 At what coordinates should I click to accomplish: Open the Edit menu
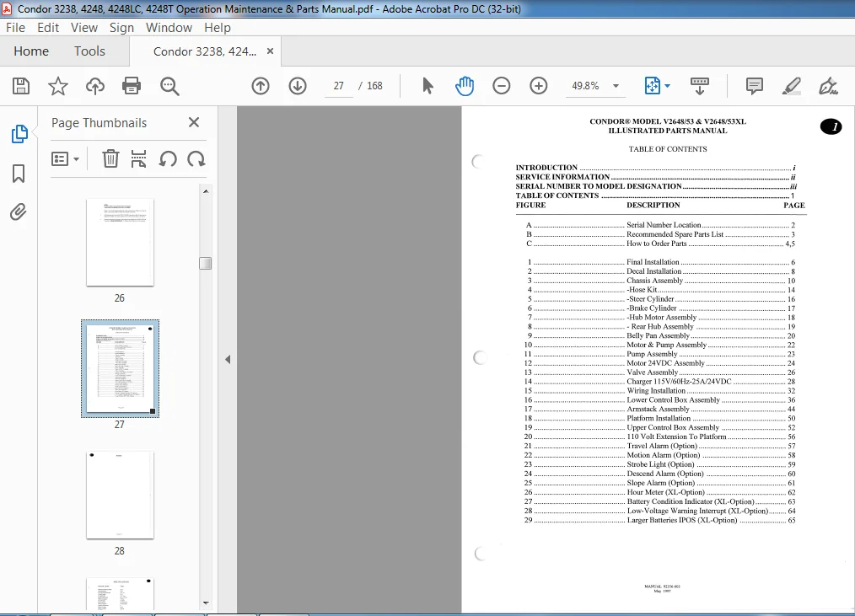(48, 27)
